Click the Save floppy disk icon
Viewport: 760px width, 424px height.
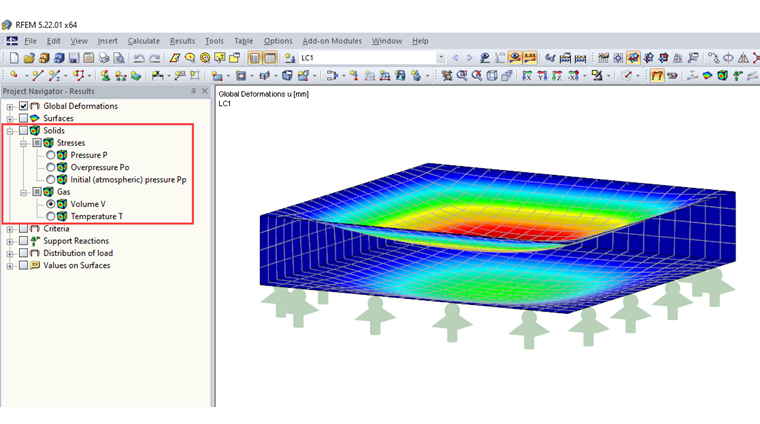(x=74, y=58)
